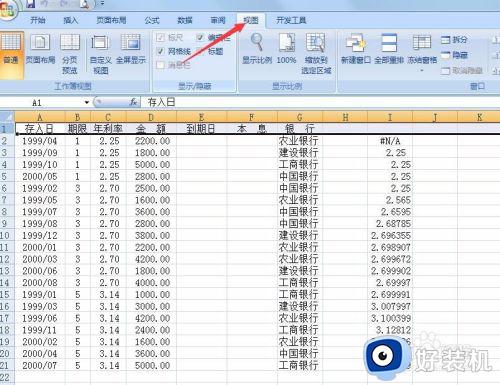
Task: Click cell 工商银行 in row 15
Action: point(300,294)
